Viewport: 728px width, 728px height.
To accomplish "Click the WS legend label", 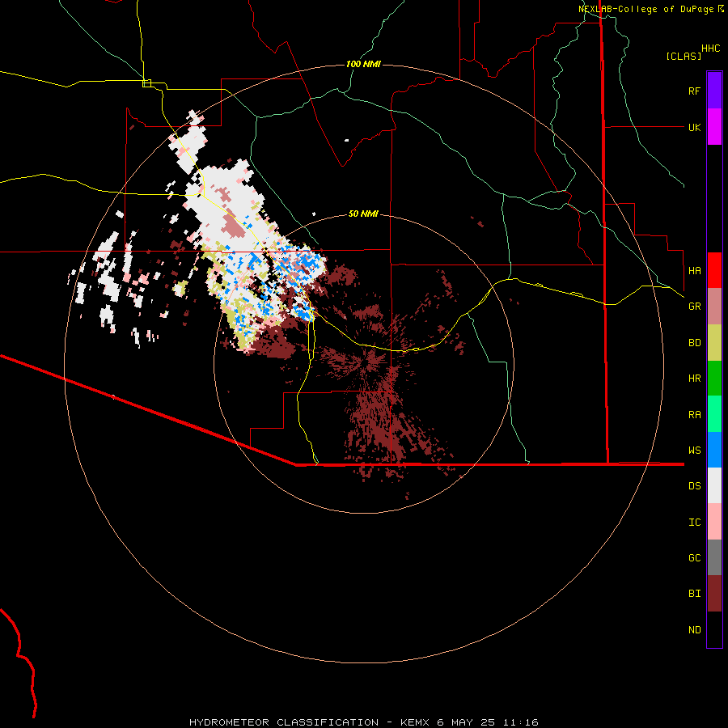I will coord(694,450).
